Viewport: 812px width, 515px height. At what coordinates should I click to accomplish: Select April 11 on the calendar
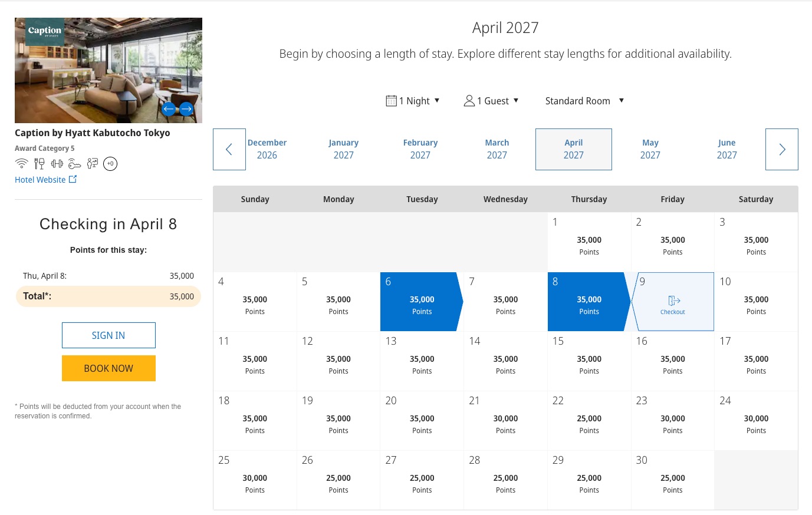click(x=255, y=361)
